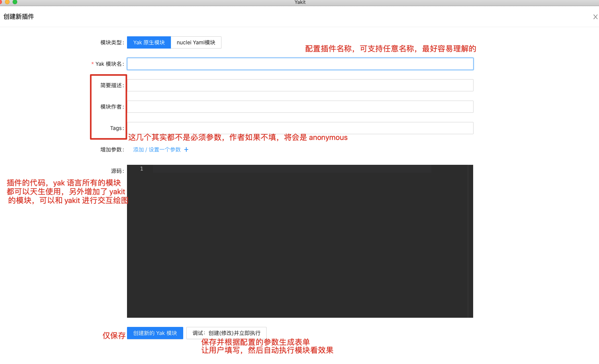The image size is (599, 364).
Task: Click the plus icon beside add parameter
Action: (186, 149)
